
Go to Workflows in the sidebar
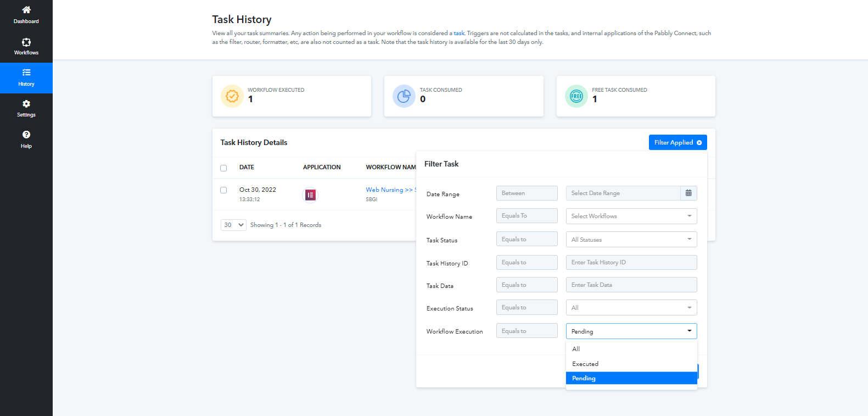tap(26, 47)
